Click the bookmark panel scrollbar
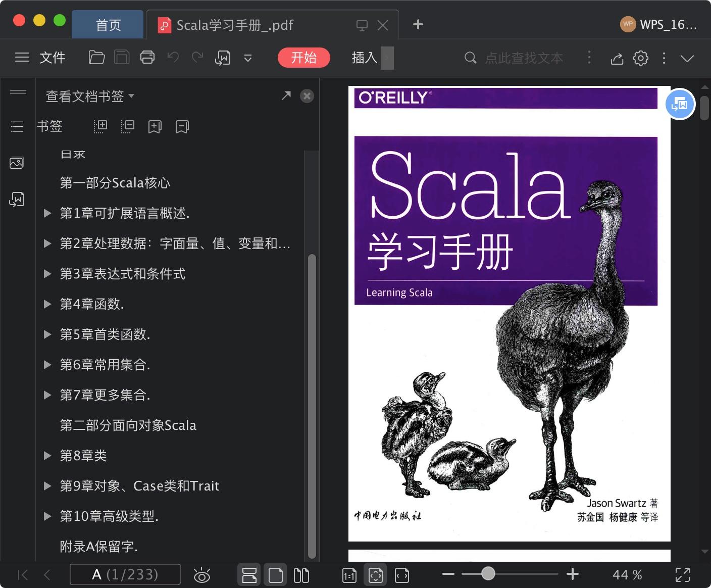This screenshot has height=588, width=711. point(312,406)
